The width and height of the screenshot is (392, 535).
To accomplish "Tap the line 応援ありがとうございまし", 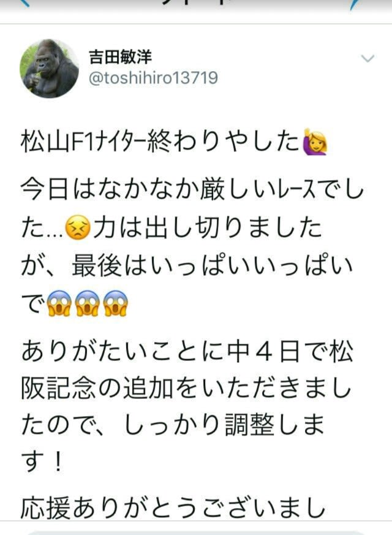I will (173, 508).
